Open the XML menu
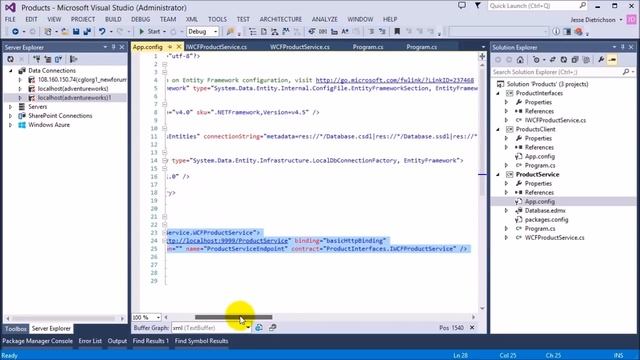640x360 pixels. pos(191,19)
